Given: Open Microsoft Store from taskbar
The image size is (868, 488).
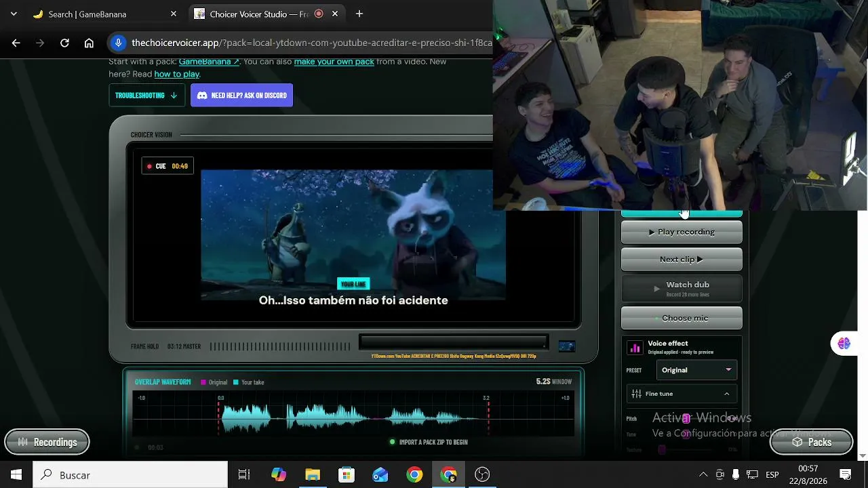Looking at the screenshot, I should coord(347,475).
